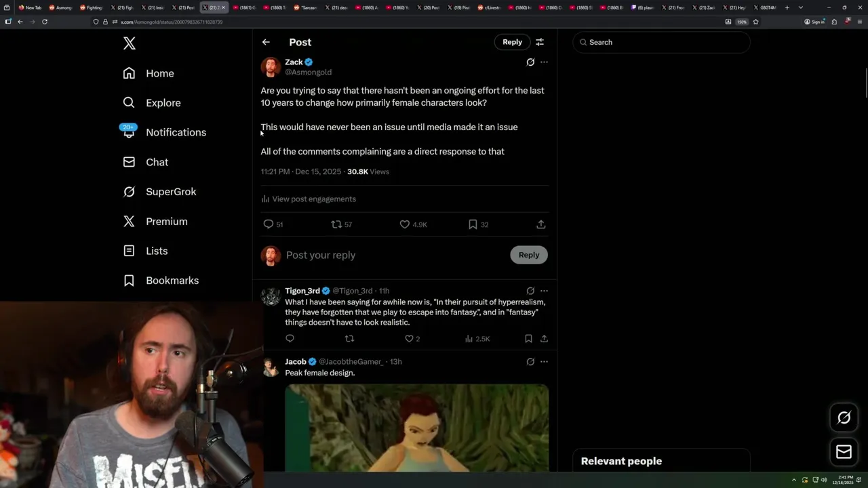
Task: Like Zack's post with 4.9K likes
Action: click(405, 224)
